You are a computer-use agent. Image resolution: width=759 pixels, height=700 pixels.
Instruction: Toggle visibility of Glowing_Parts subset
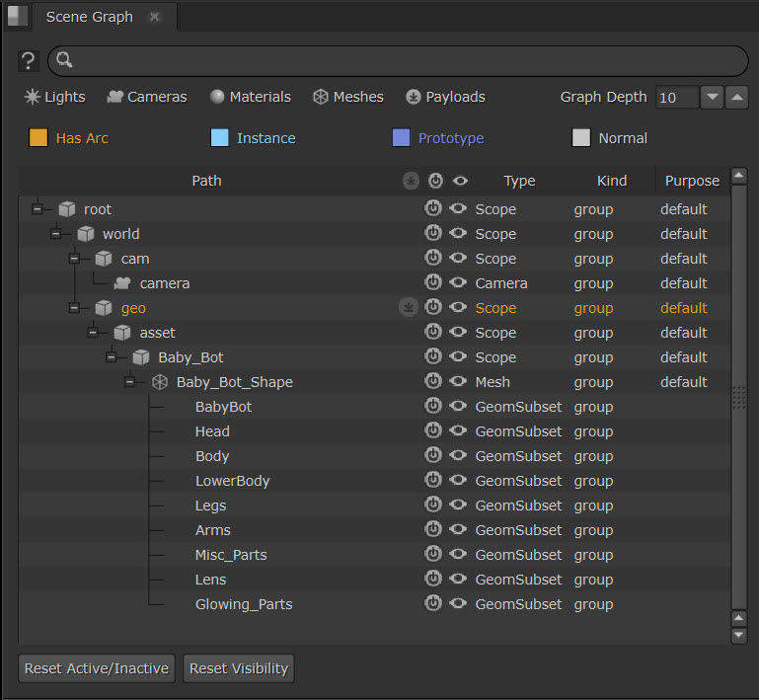tap(458, 604)
